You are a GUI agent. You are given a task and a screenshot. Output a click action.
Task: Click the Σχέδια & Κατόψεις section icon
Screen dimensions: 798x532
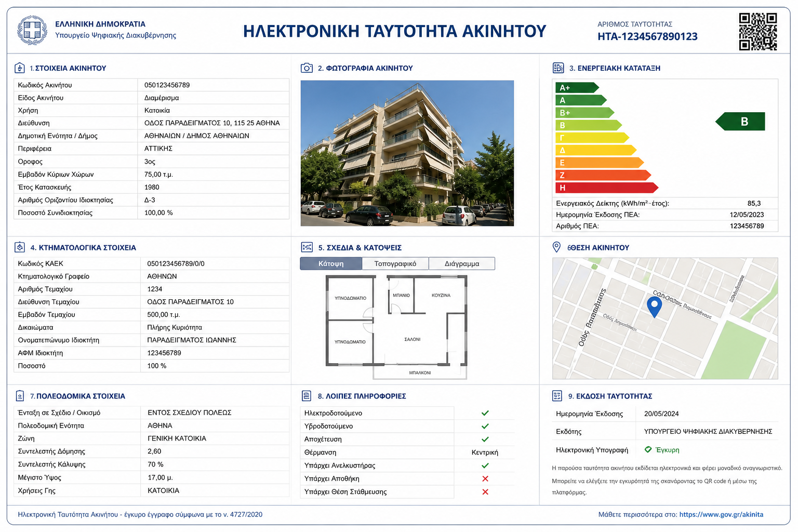pos(307,247)
